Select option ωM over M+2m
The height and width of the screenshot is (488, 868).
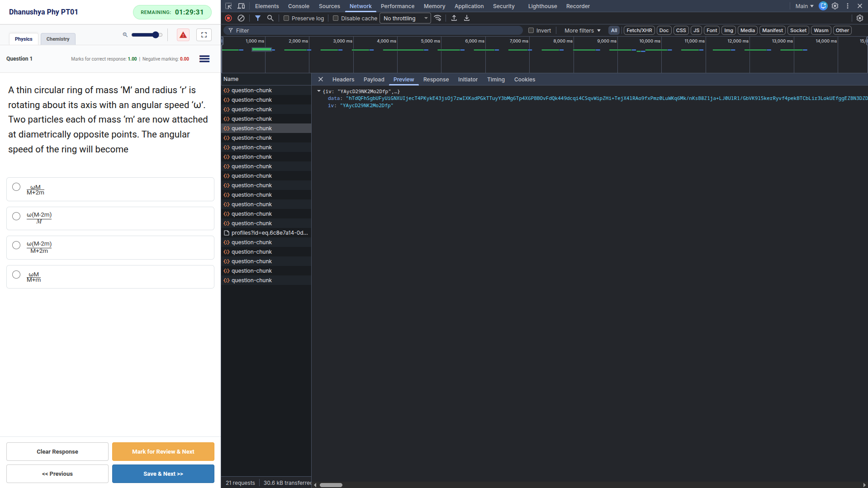[16, 187]
